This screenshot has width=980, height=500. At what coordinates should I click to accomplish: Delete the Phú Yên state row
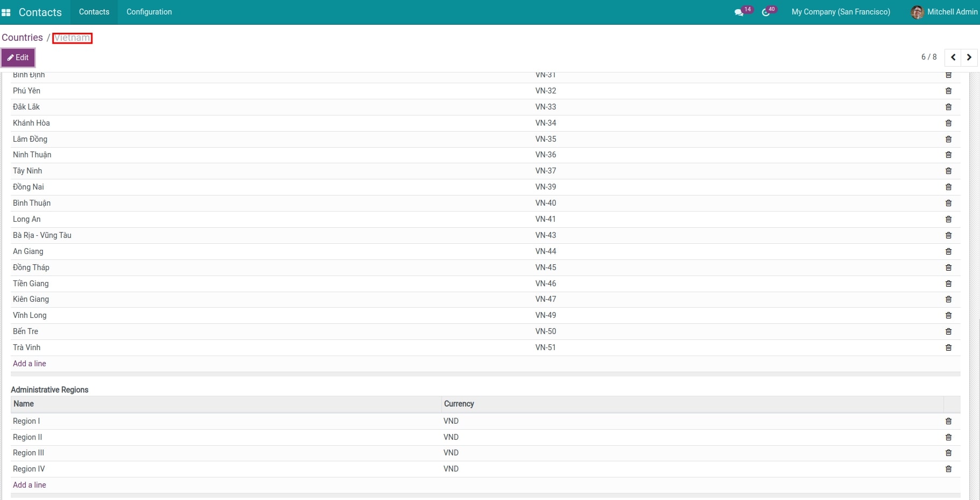tap(948, 91)
